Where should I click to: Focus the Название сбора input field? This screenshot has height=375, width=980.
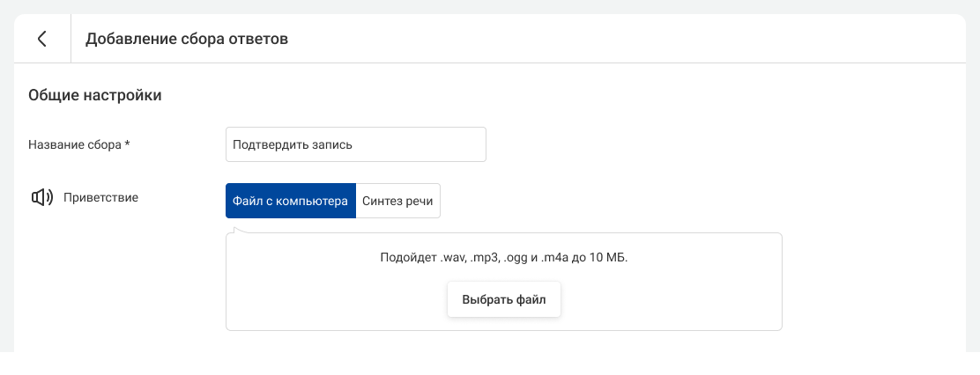pyautogui.click(x=355, y=144)
